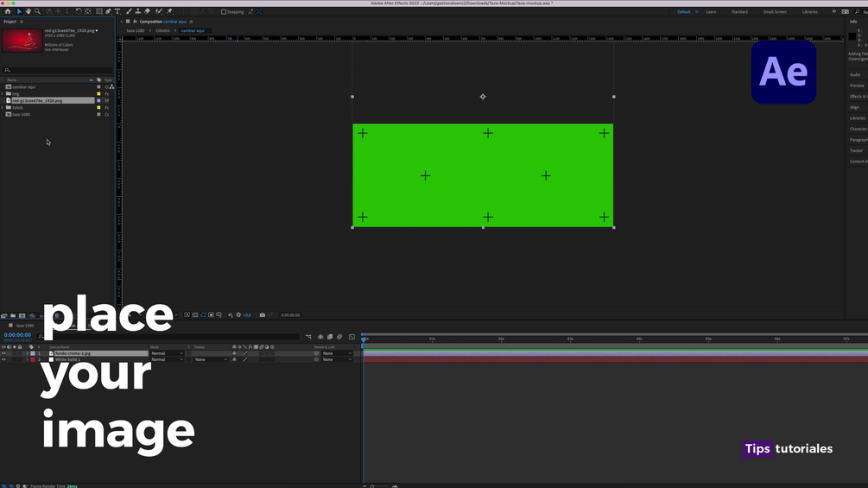868x488 pixels.
Task: Expand fondo-croma-2.jpg layer properties
Action: coord(27,353)
